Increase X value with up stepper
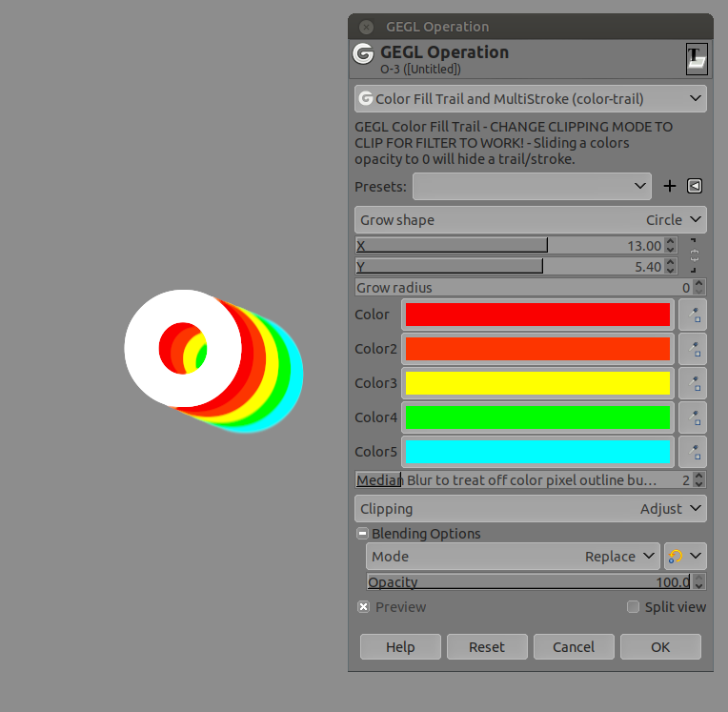 pos(670,241)
